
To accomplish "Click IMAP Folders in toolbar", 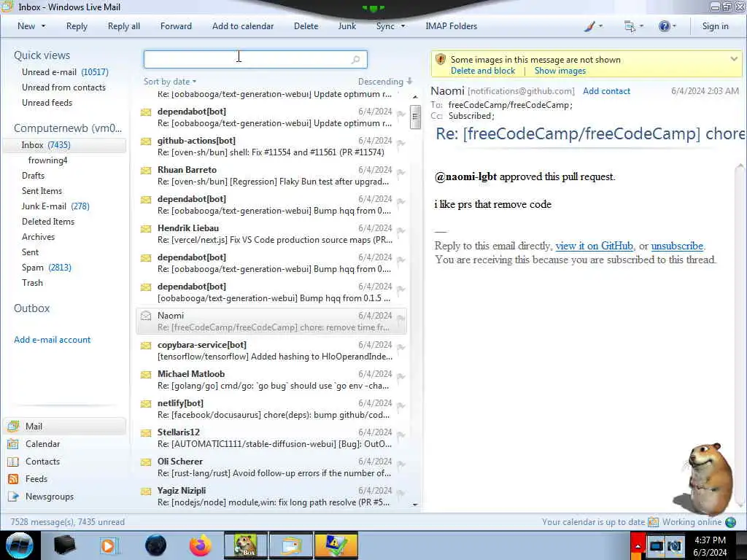I will coord(451,26).
